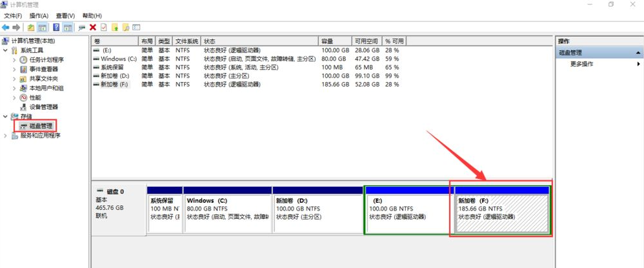Toggle the show/hide console tree toolbar icon
This screenshot has width=644, height=268.
[42, 28]
